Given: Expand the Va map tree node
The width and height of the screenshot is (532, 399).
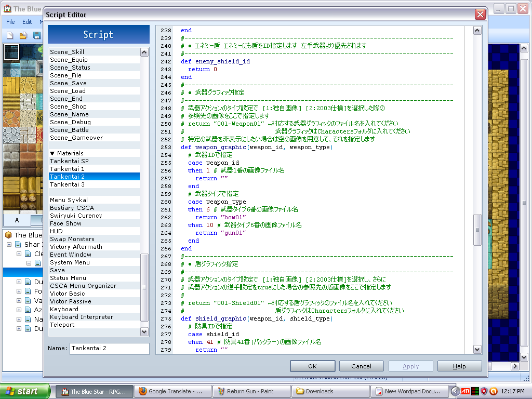Looking at the screenshot, I should [19, 301].
